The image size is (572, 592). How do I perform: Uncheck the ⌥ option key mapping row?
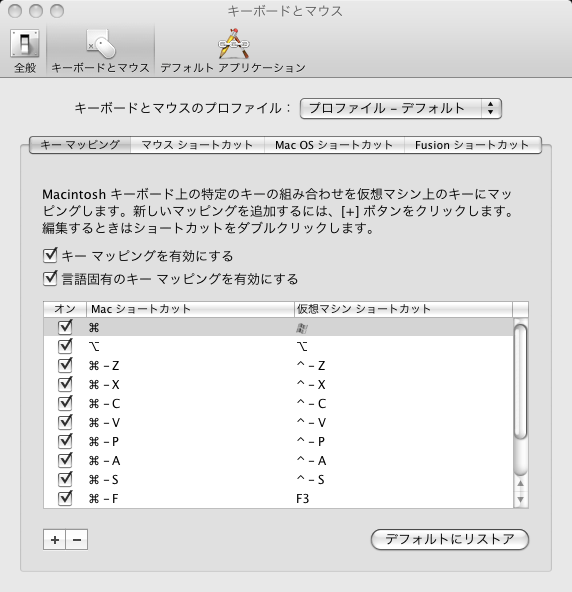point(65,346)
